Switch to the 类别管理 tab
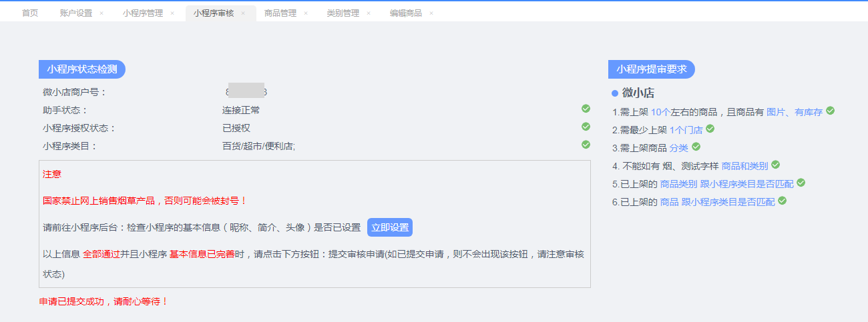Screen dimensions: 868x322 [x=343, y=13]
